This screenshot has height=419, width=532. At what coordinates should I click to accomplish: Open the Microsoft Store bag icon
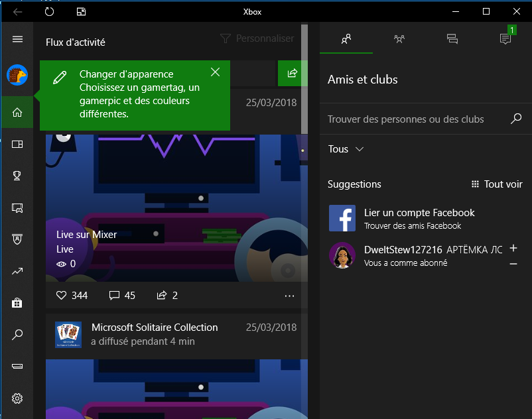17,302
